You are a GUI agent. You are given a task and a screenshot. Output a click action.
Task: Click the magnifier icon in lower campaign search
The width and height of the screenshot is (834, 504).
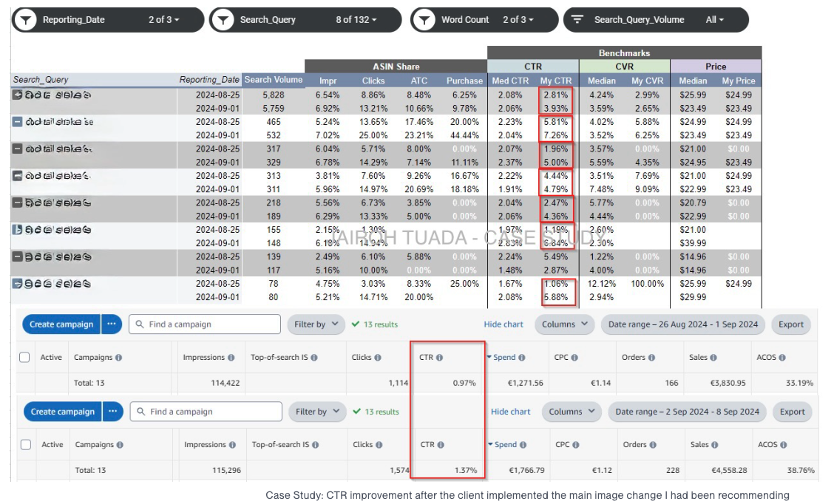click(141, 411)
